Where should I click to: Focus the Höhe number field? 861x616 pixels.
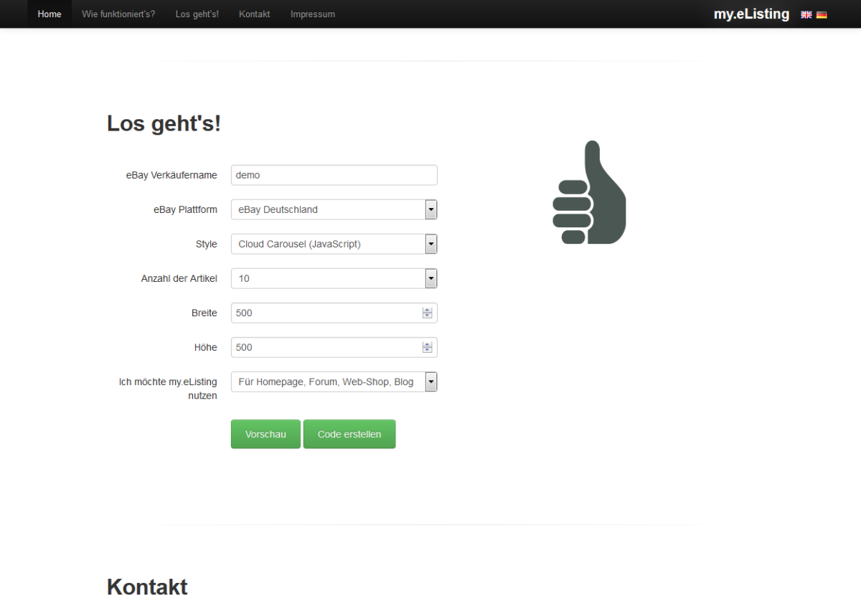(x=334, y=347)
